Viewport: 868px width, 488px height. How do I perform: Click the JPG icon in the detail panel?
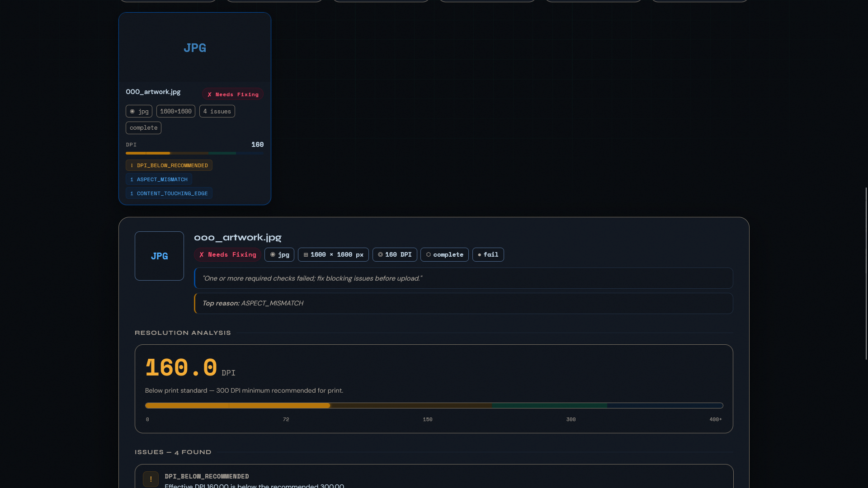click(x=159, y=256)
